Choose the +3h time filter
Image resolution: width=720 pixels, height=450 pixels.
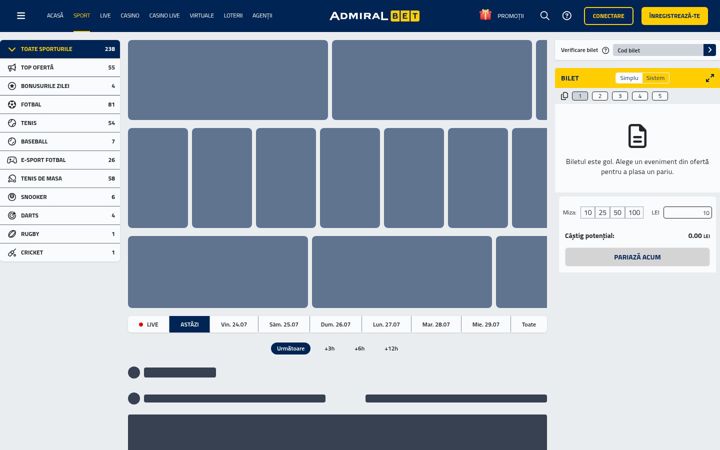click(x=329, y=349)
